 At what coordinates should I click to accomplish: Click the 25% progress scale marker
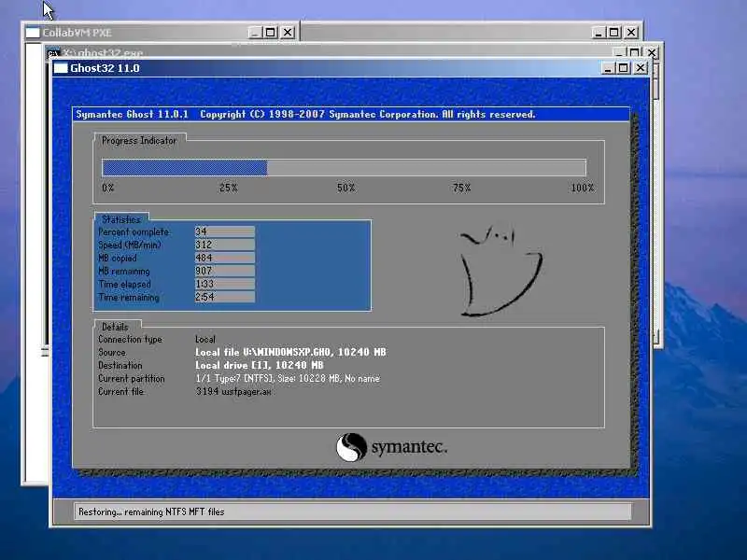tap(229, 188)
